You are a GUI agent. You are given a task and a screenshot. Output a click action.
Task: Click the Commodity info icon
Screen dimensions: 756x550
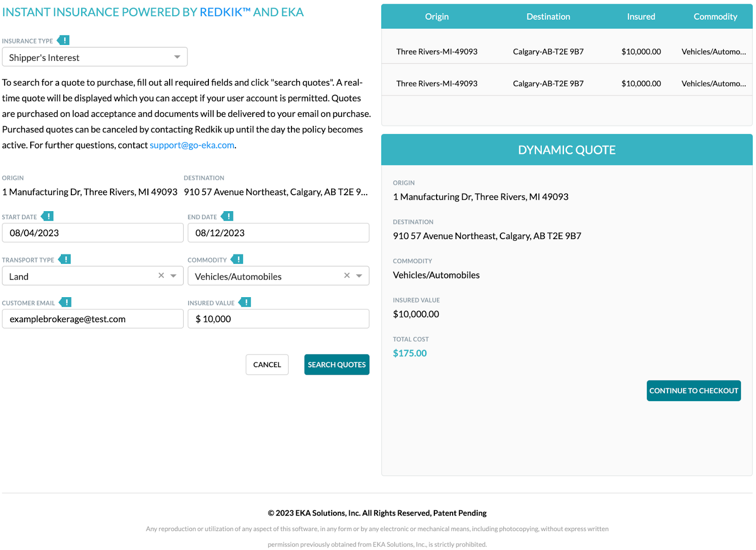[x=238, y=259]
